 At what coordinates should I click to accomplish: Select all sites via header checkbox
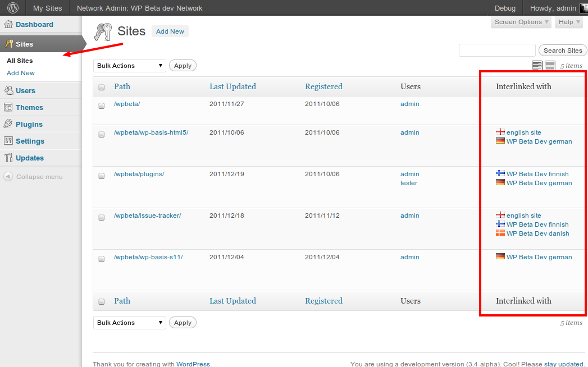tap(102, 87)
